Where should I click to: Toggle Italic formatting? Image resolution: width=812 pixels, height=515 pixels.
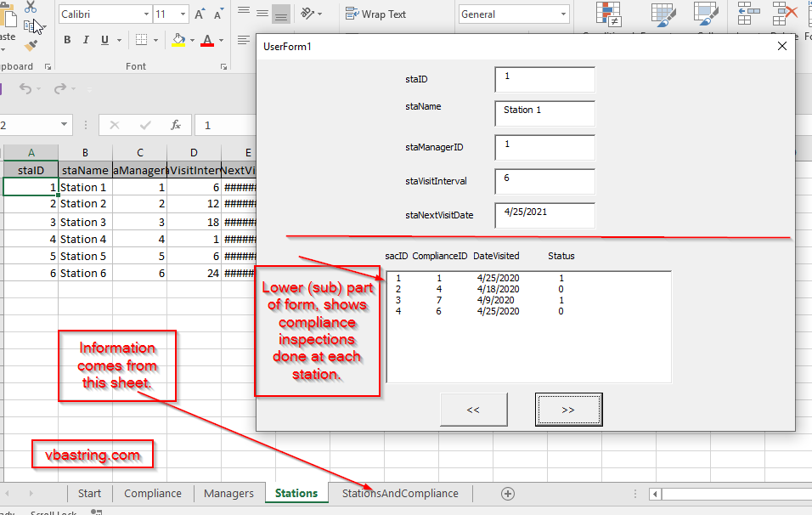pyautogui.click(x=87, y=40)
